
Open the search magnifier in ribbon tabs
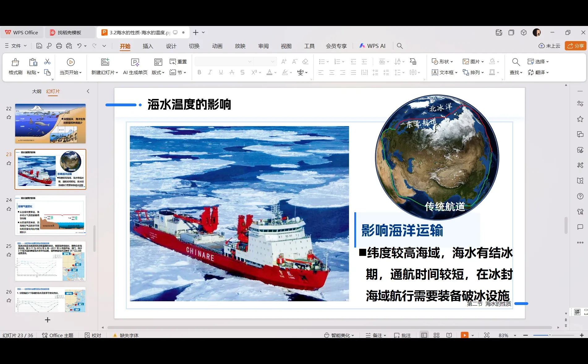click(x=400, y=46)
